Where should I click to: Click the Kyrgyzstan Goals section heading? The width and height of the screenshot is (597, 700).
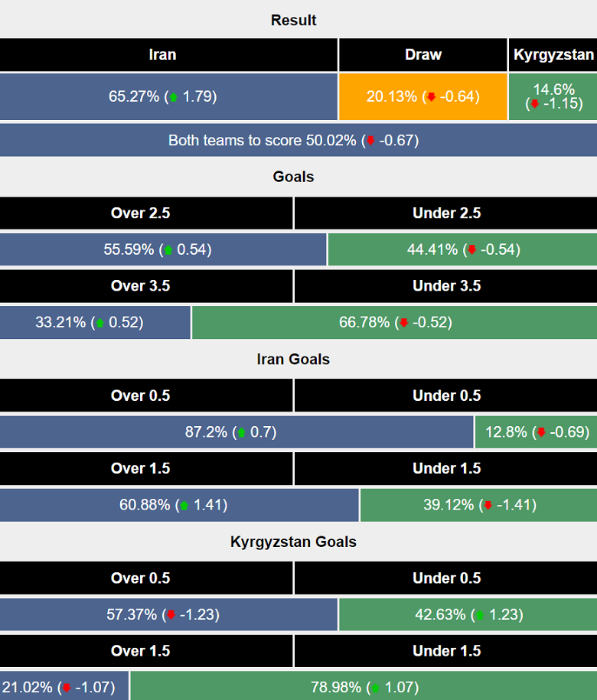tap(293, 542)
